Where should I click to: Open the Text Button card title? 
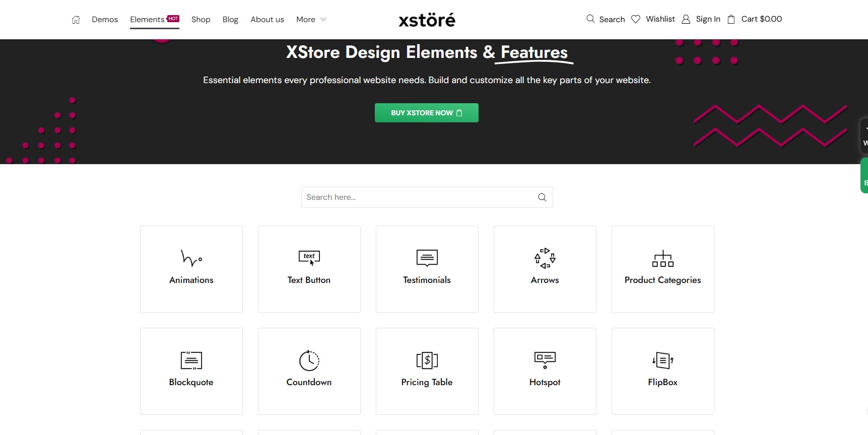(x=309, y=280)
